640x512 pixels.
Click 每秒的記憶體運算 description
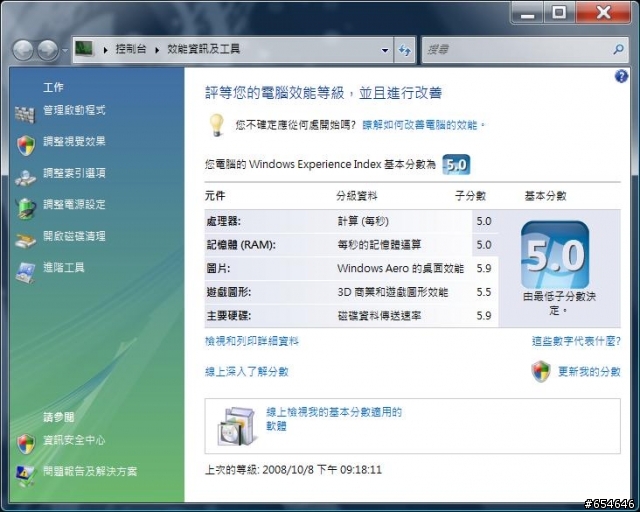(379, 245)
